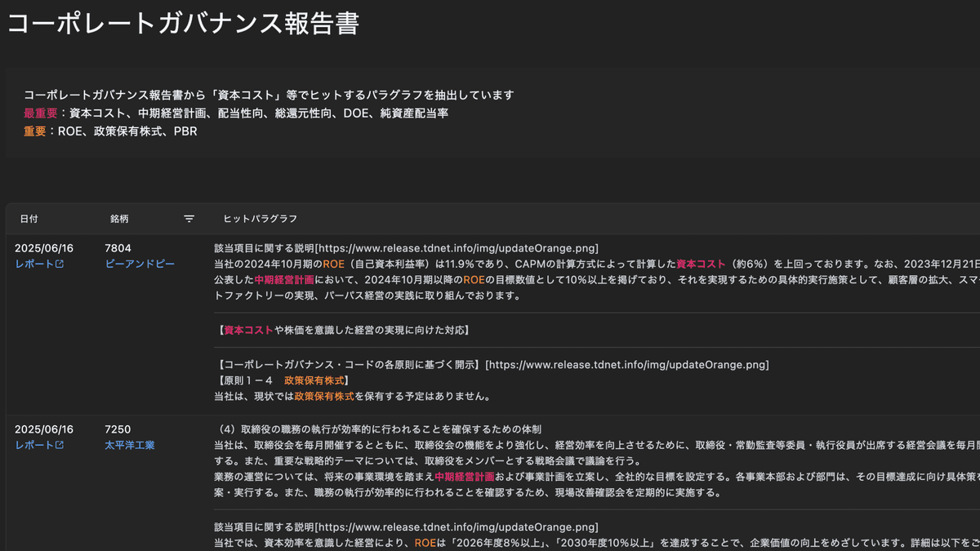Open the ビーアンドピー company link
The width and height of the screenshot is (980, 551).
[140, 264]
